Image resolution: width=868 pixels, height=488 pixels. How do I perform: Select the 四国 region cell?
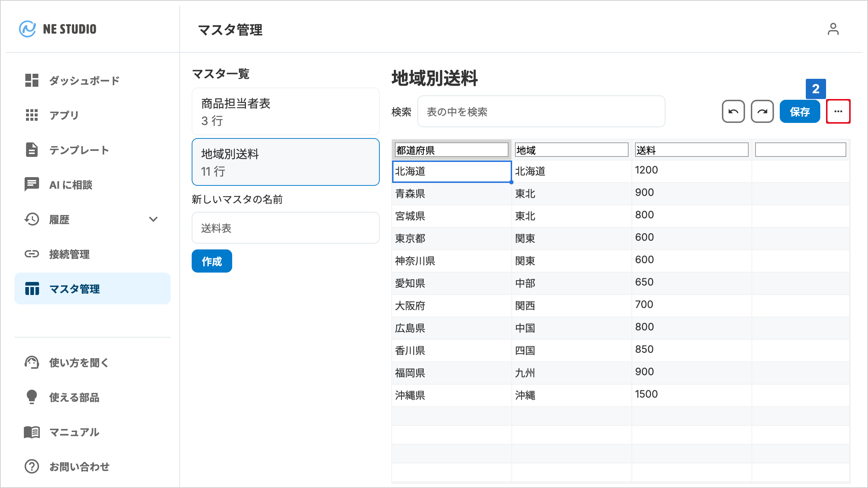572,351
